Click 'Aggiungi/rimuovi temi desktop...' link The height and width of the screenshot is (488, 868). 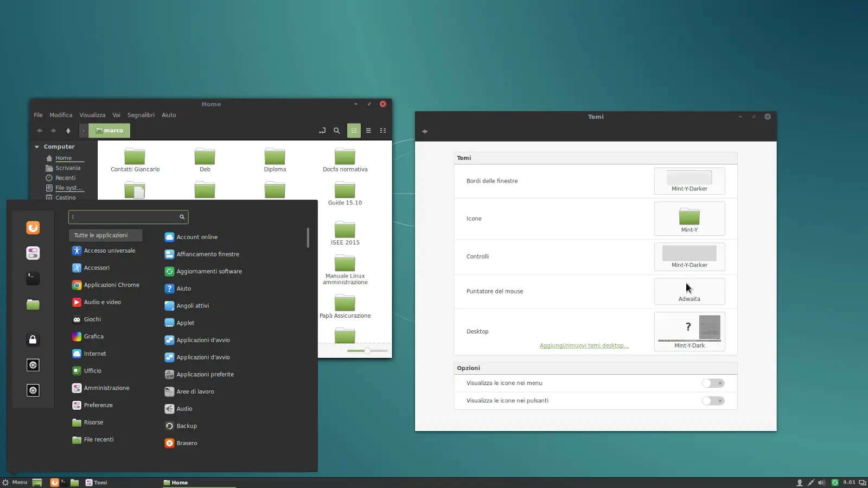584,345
